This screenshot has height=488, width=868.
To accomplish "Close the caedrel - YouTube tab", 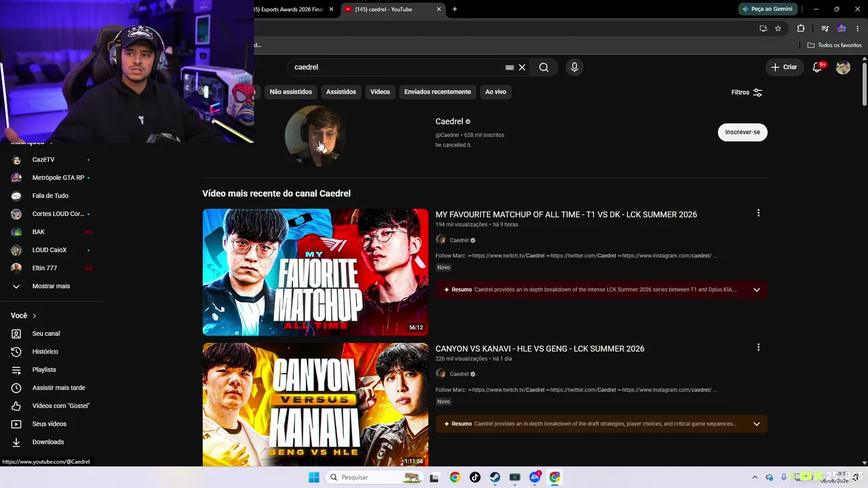I will [x=439, y=9].
